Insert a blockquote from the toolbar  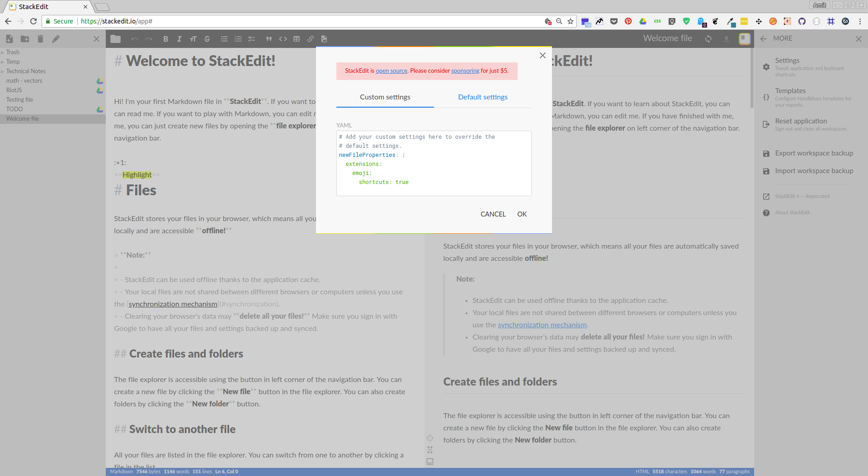tap(269, 39)
